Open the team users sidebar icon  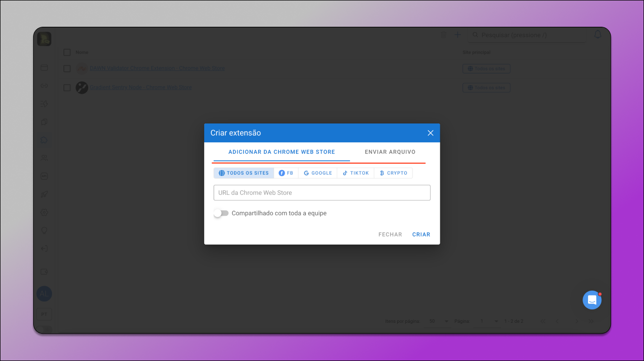pos(44,158)
